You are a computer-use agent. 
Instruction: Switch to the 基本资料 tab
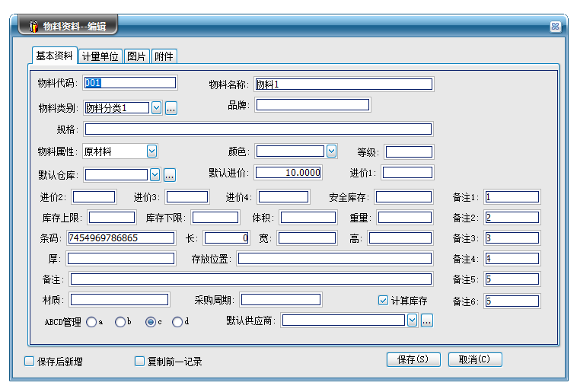pos(54,56)
